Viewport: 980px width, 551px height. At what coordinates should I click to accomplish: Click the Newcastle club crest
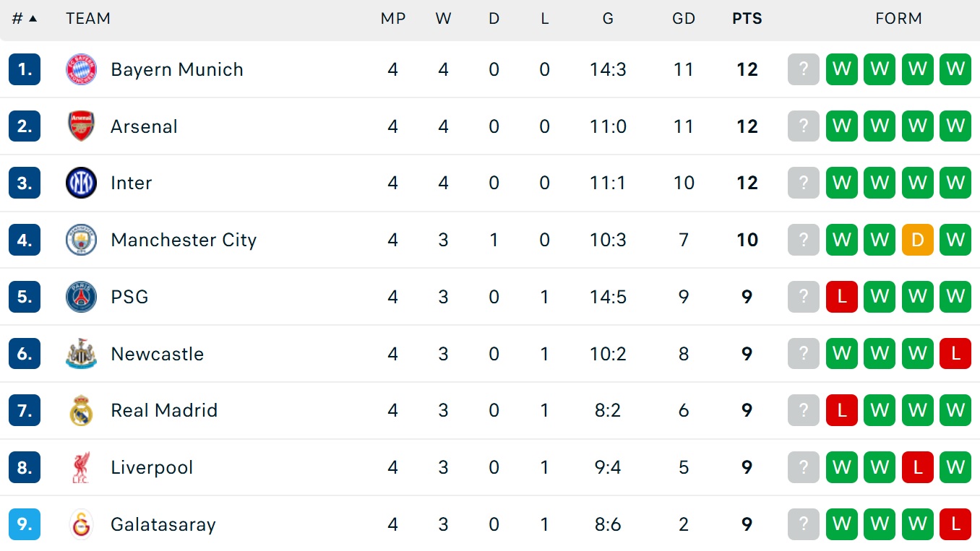click(81, 354)
